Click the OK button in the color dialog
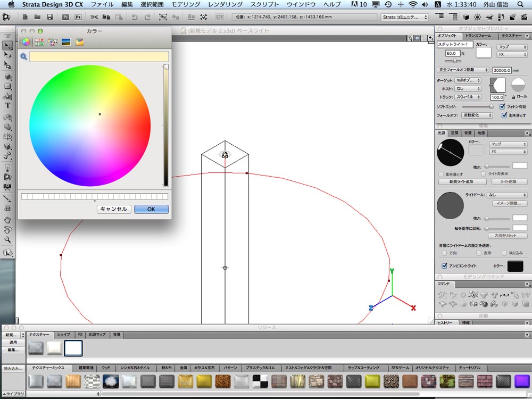The width and height of the screenshot is (532, 399). [x=151, y=209]
